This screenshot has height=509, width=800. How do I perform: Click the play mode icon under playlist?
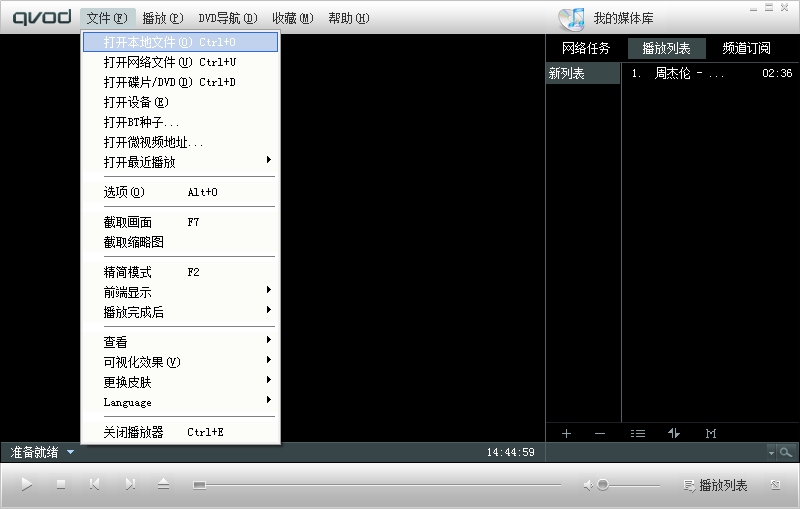point(711,434)
